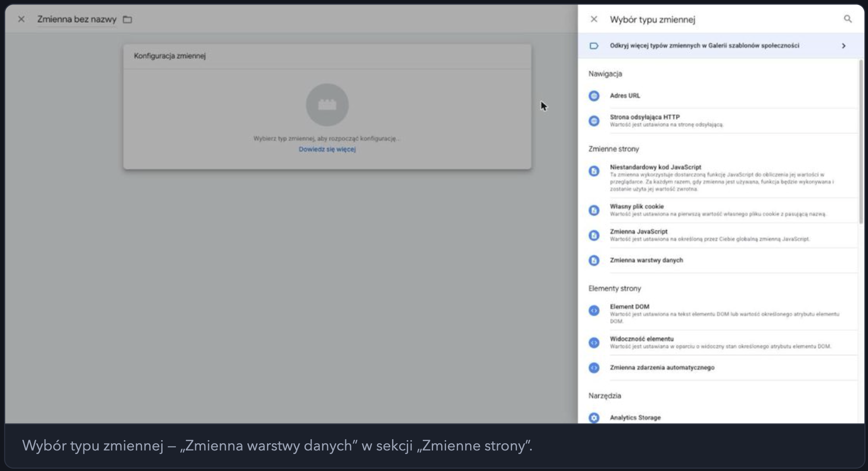The width and height of the screenshot is (868, 471).
Task: Click gear icon beside Analytics Storage
Action: pos(594,417)
